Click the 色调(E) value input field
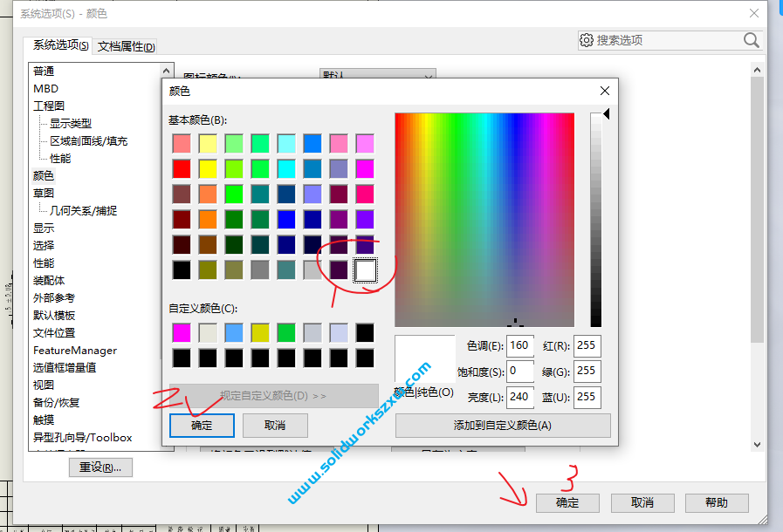This screenshot has height=532, width=783. 519,346
